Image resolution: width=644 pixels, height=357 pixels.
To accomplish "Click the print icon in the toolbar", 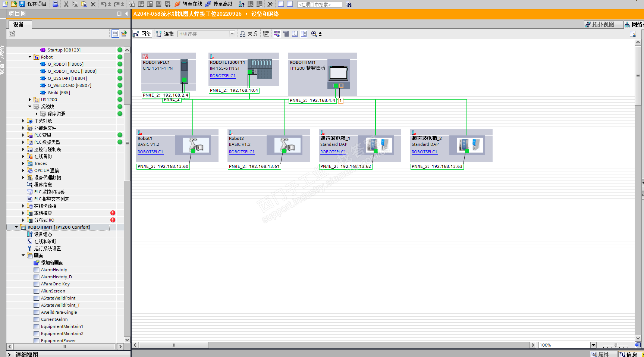I will coord(56,4).
